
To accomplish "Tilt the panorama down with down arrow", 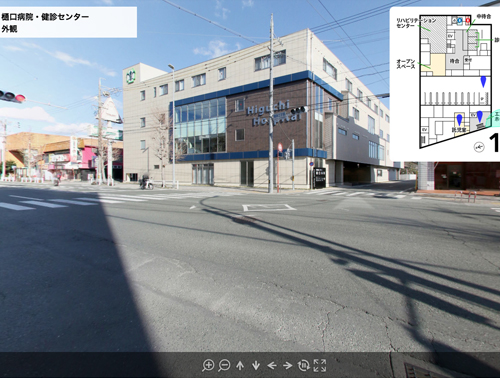I will tap(256, 366).
